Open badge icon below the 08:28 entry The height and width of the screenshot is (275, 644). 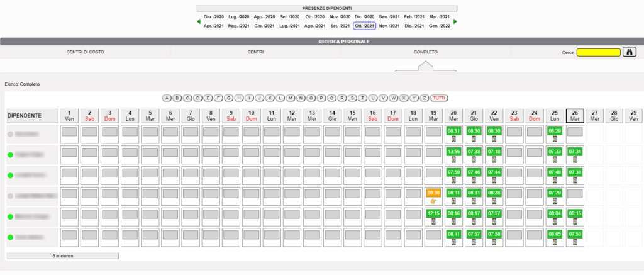494,201
